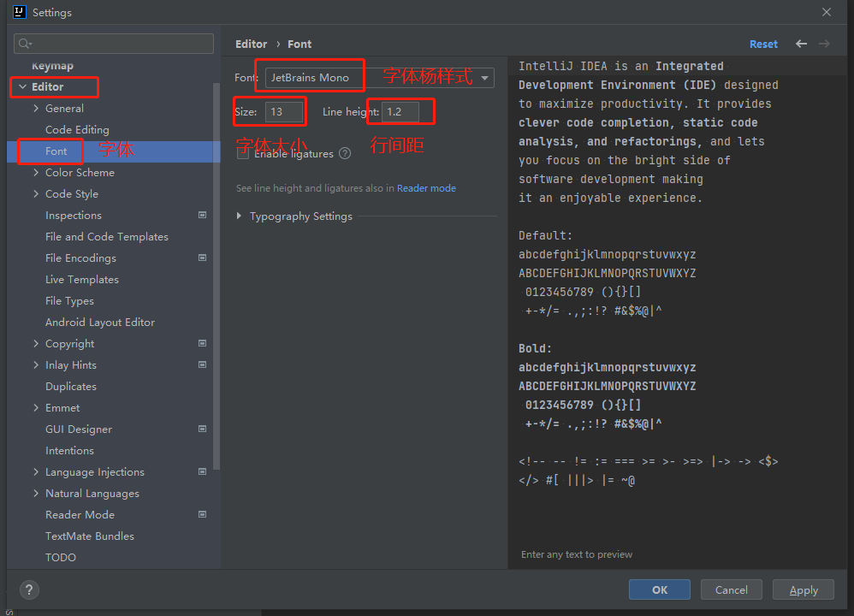Open Live Templates settings
854x616 pixels.
tap(81, 280)
